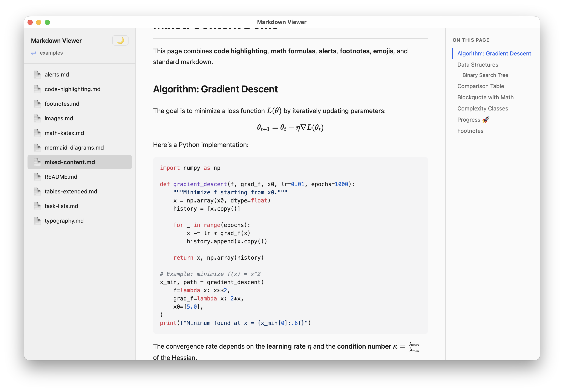Click the document icon beside images.md

[x=37, y=118]
